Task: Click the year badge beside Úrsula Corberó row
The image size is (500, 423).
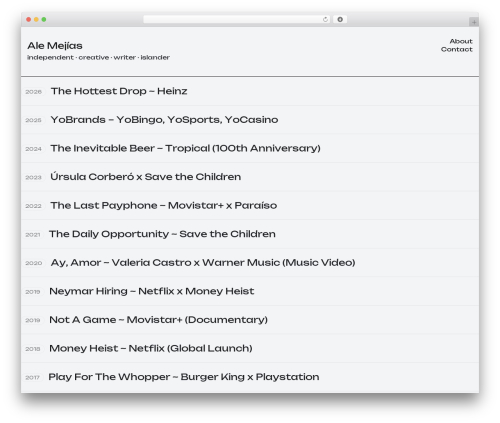Action: (34, 178)
